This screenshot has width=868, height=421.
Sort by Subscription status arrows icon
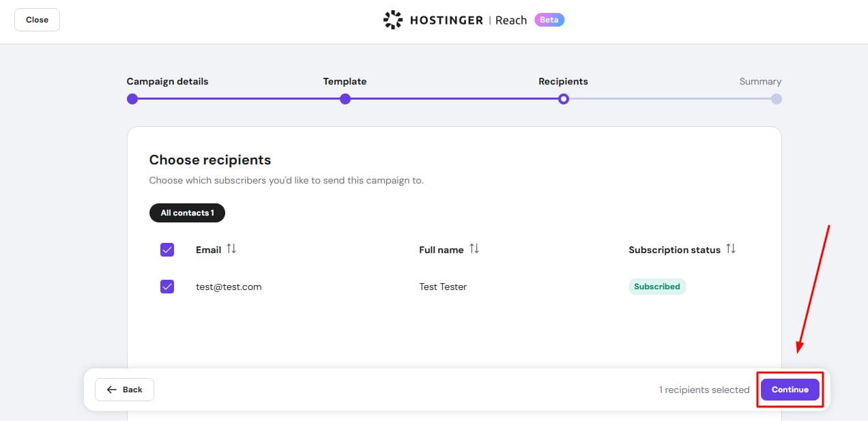point(731,249)
